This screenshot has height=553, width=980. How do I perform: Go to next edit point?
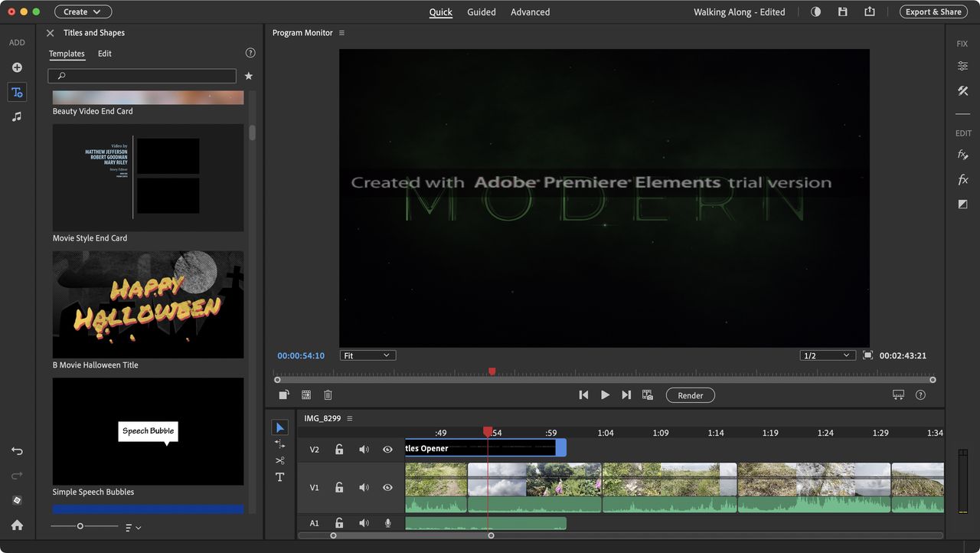click(626, 395)
